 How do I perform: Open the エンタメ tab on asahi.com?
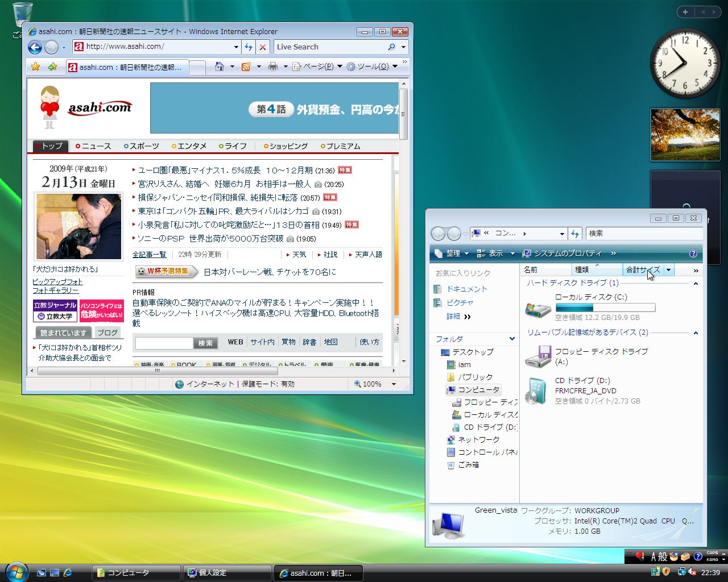click(x=189, y=146)
